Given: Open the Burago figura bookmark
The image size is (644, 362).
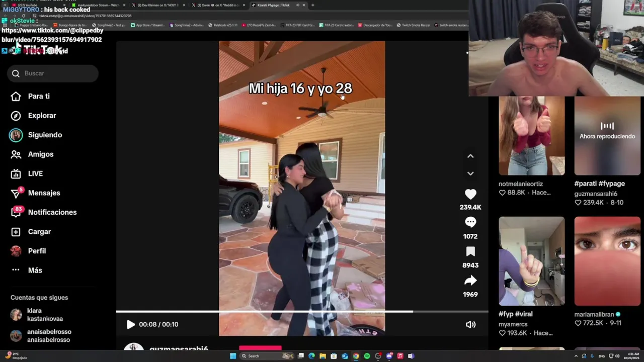Looking at the screenshot, I should pyautogui.click(x=70, y=25).
